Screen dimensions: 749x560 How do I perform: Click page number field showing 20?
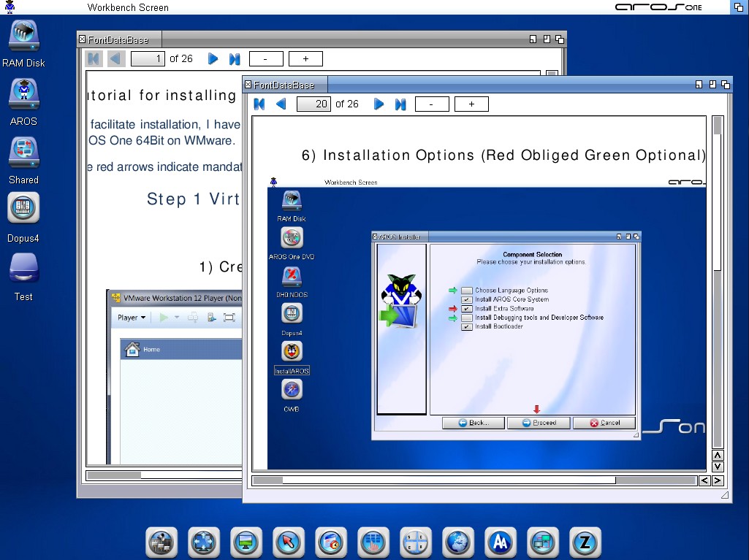[313, 104]
